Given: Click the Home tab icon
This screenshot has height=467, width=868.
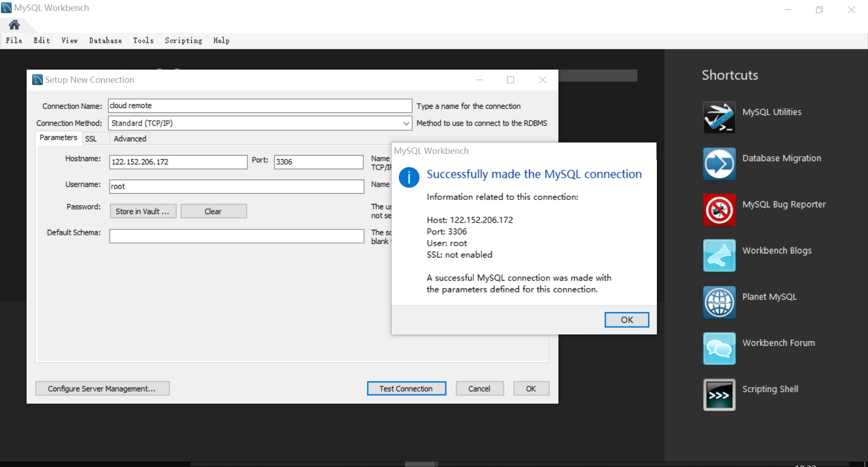Looking at the screenshot, I should tap(14, 25).
